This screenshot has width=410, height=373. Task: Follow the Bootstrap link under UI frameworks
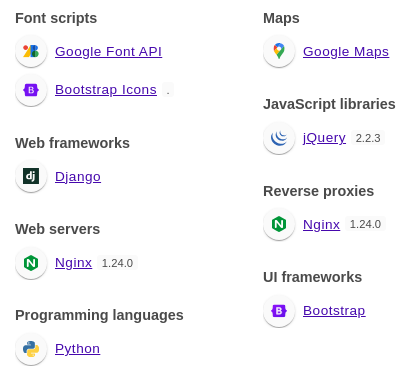coord(334,311)
